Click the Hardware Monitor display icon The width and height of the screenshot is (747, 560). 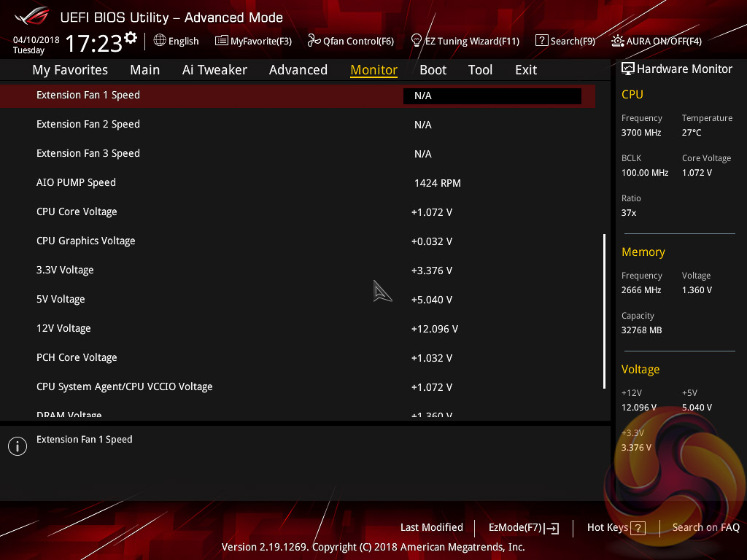pos(628,69)
